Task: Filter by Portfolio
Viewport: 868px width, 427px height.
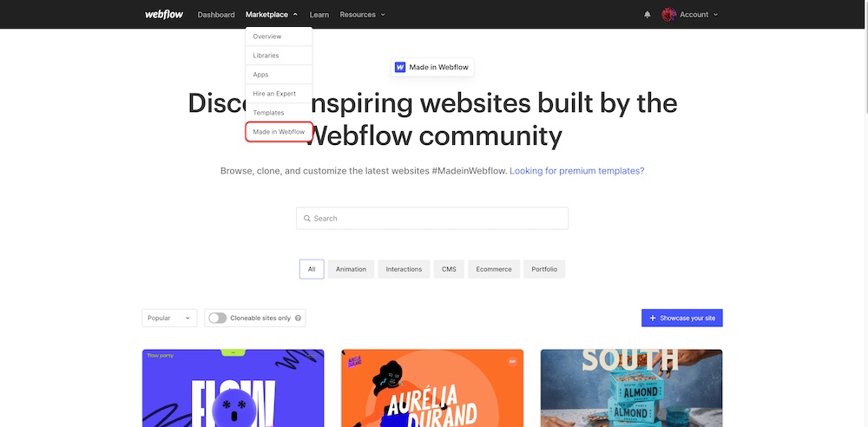Action: click(x=544, y=269)
